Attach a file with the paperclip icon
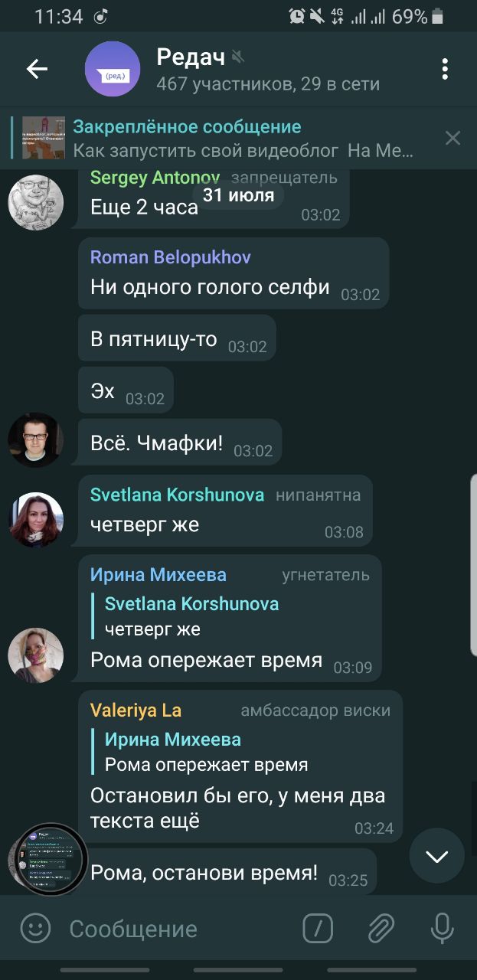 pos(380,929)
